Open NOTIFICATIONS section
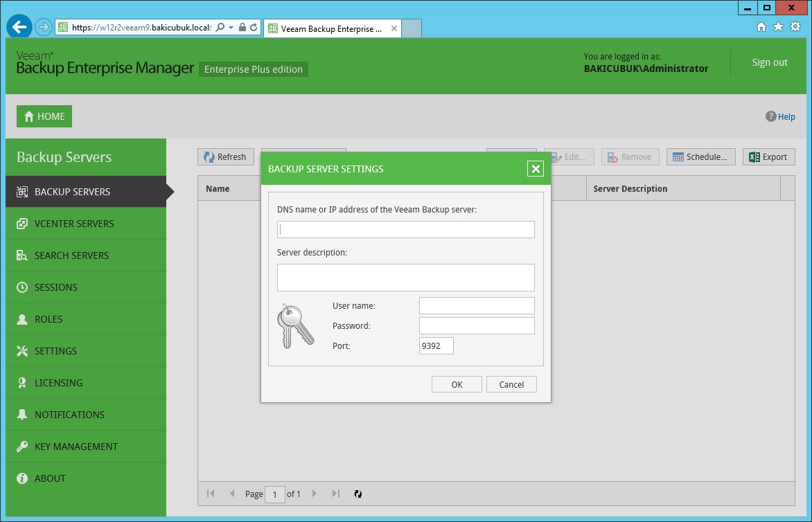 (x=86, y=415)
